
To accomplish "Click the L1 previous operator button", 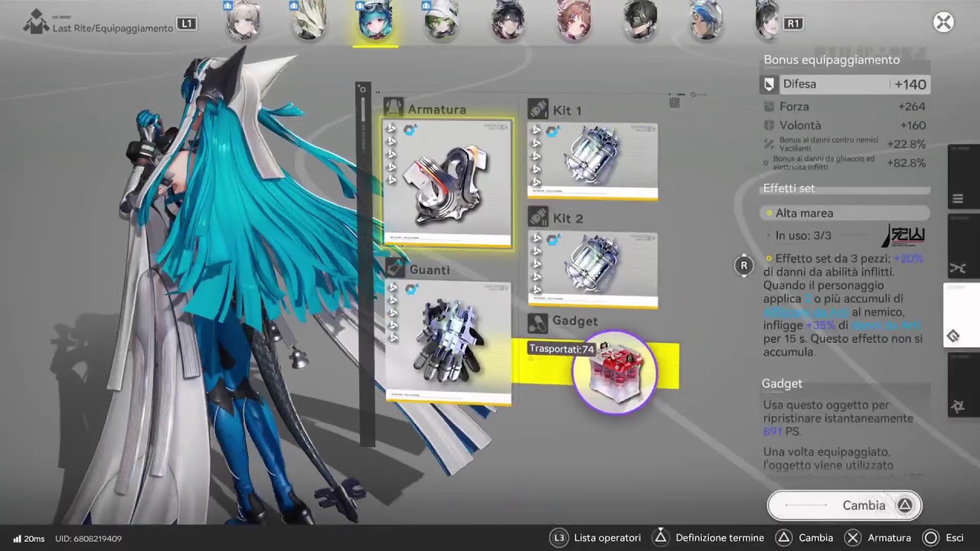I will tap(186, 24).
